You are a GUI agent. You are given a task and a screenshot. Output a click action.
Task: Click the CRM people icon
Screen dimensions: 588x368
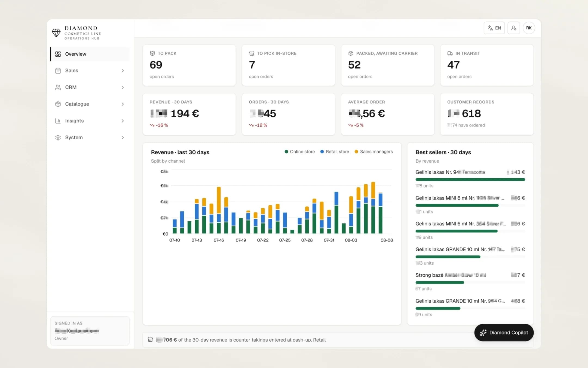click(58, 87)
